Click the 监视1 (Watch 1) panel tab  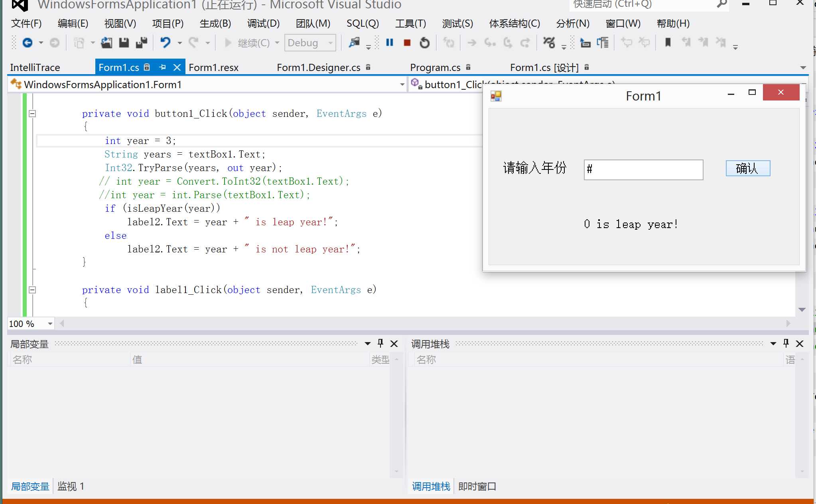(72, 486)
